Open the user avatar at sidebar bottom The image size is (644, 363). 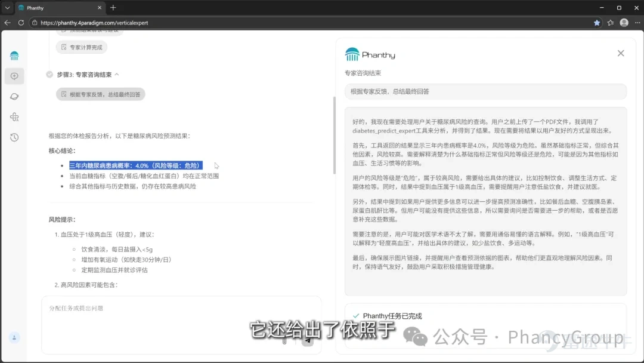point(14,338)
